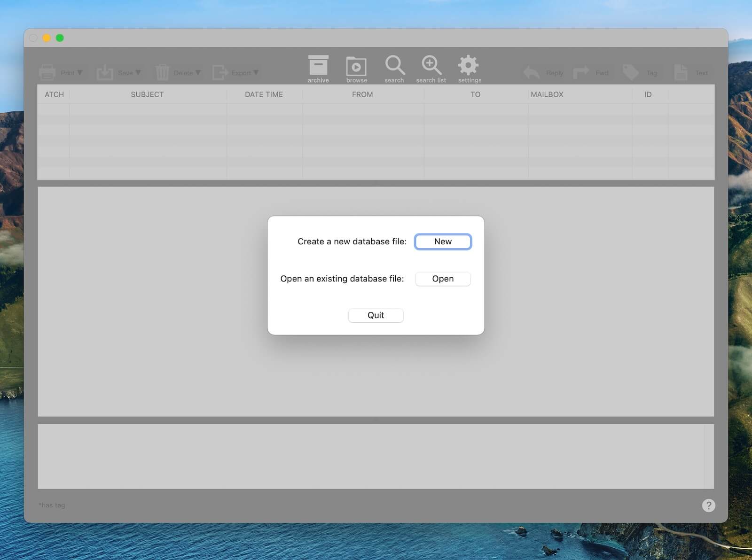This screenshot has height=560, width=752.
Task: Click the Export icon
Action: [219, 72]
